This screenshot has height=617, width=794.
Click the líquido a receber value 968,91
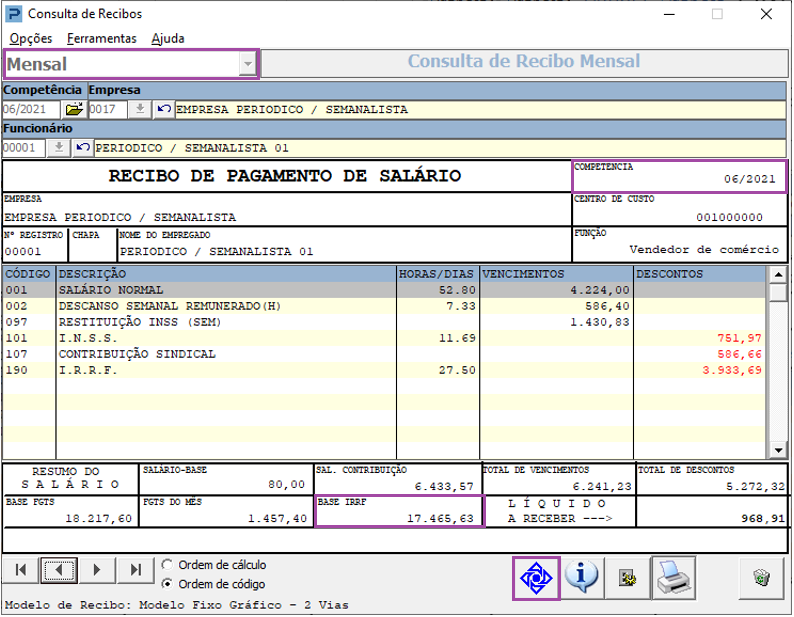pos(763,519)
